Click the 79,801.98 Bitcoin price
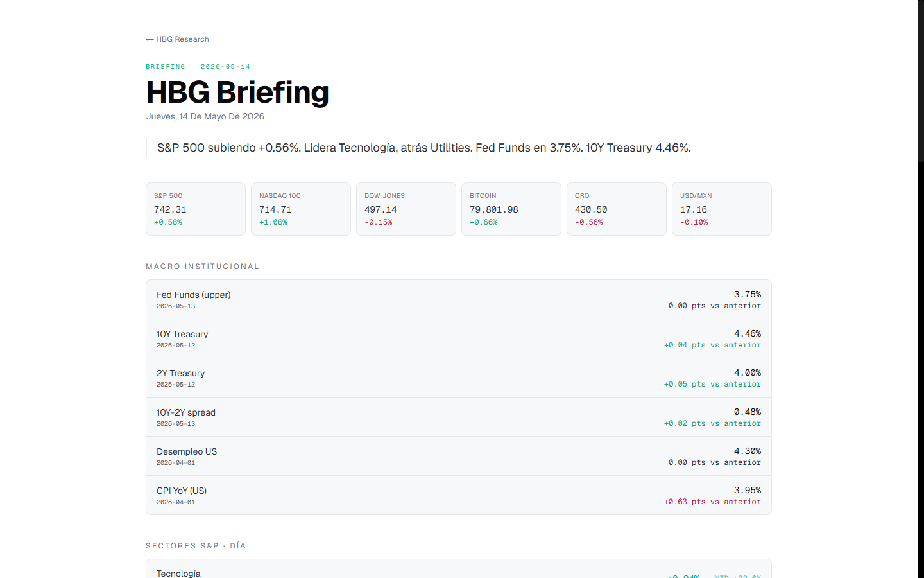This screenshot has width=924, height=578. (x=494, y=209)
